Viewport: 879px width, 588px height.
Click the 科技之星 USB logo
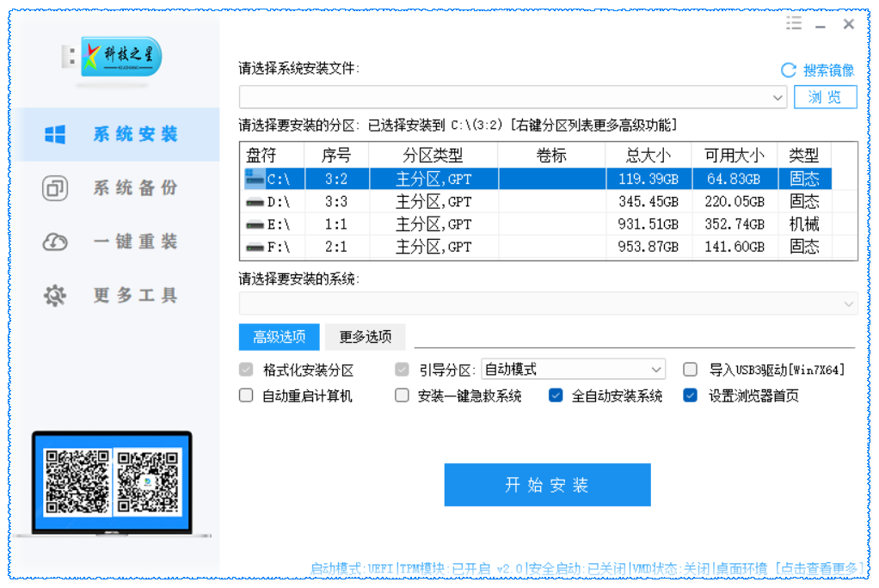point(111,58)
